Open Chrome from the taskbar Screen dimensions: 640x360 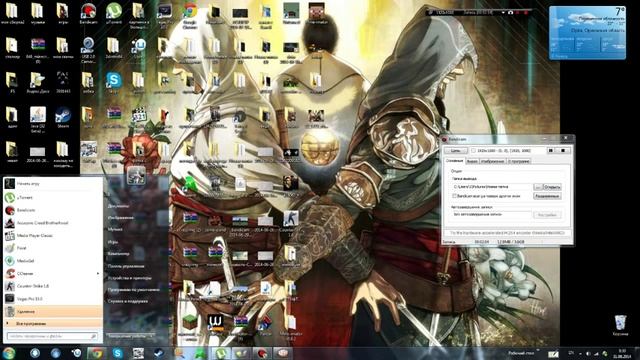pyautogui.click(x=97, y=353)
